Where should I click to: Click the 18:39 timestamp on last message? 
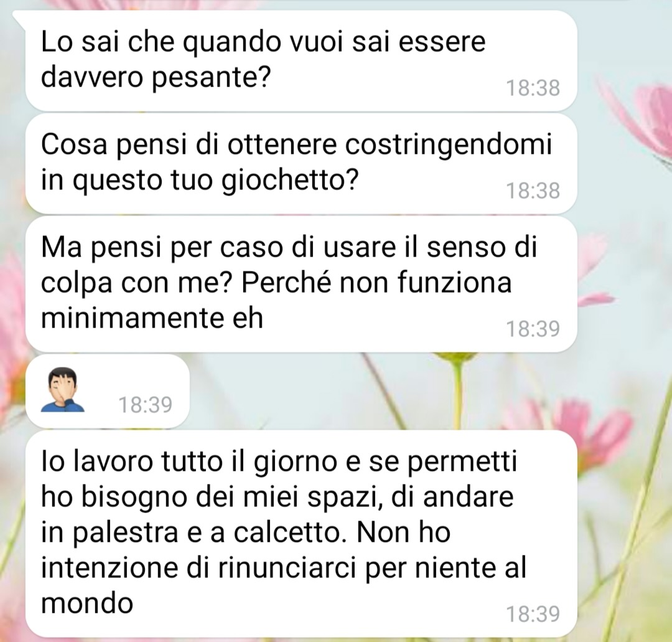pos(533,614)
